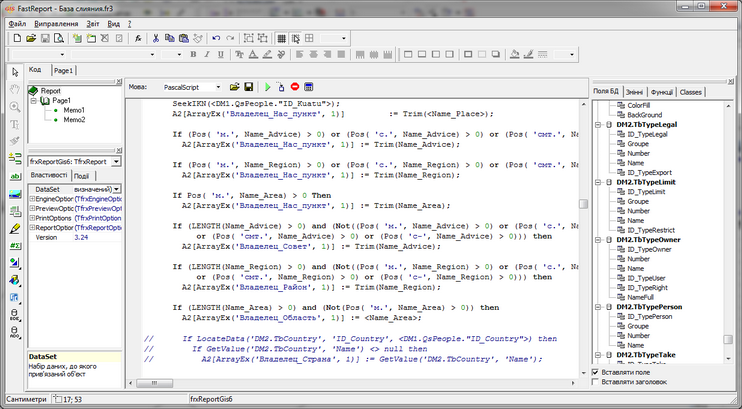Select the ID_TypeExport field in the data tree
The width and height of the screenshot is (742, 409).
click(649, 173)
